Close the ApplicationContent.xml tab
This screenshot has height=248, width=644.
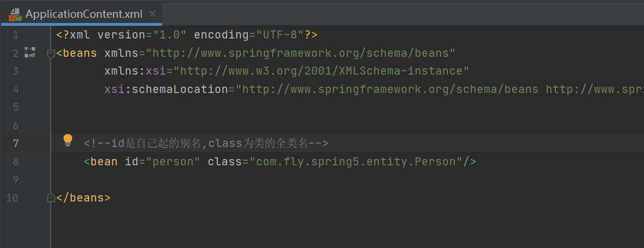coord(152,14)
